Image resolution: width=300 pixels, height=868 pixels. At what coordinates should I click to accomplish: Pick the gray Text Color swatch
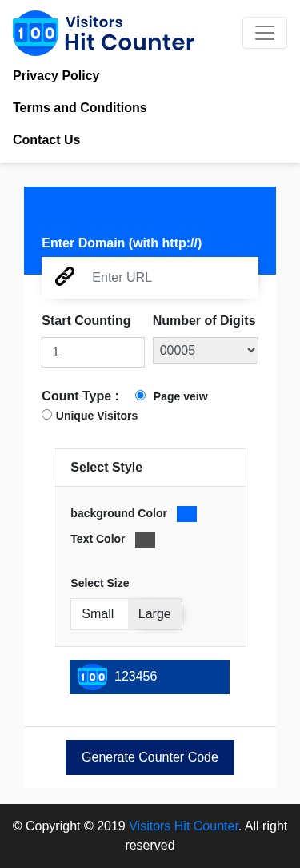145,540
